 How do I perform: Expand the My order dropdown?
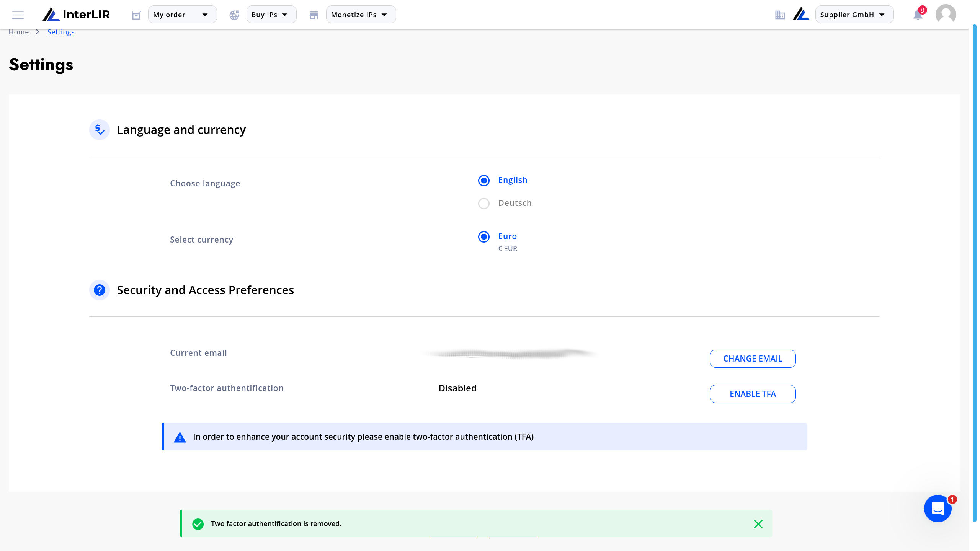tap(182, 15)
